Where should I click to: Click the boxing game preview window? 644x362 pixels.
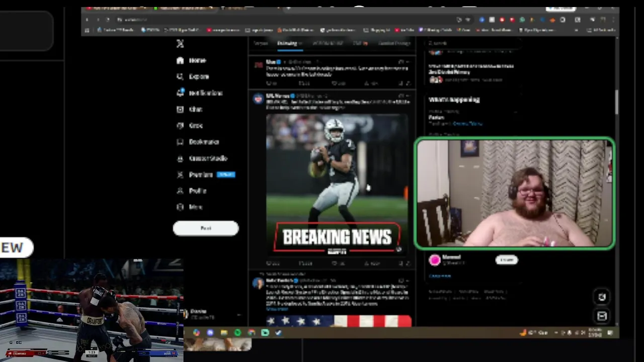pos(92,310)
